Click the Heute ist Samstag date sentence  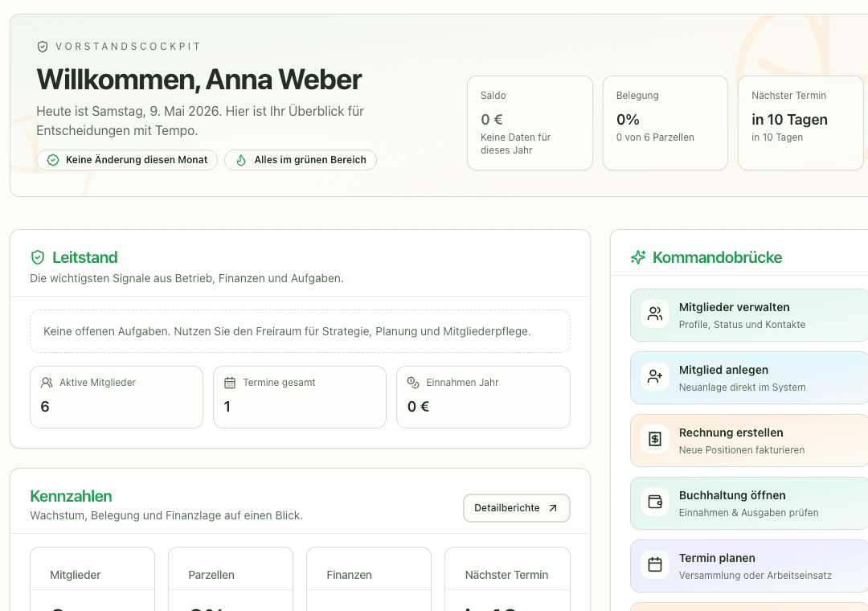200,121
